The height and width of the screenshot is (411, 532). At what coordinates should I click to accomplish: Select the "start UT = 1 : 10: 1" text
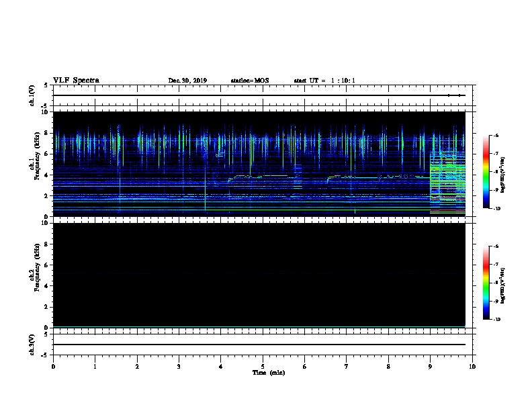(x=324, y=81)
